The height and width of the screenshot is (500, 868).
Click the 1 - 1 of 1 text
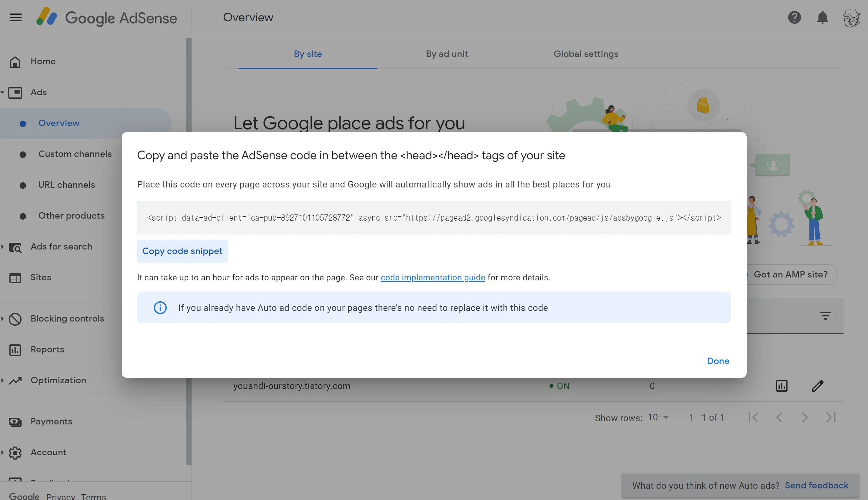(x=706, y=418)
